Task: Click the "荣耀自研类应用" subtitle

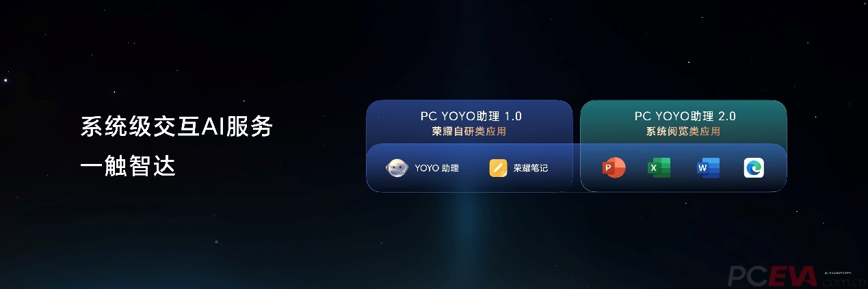Action: [x=469, y=131]
